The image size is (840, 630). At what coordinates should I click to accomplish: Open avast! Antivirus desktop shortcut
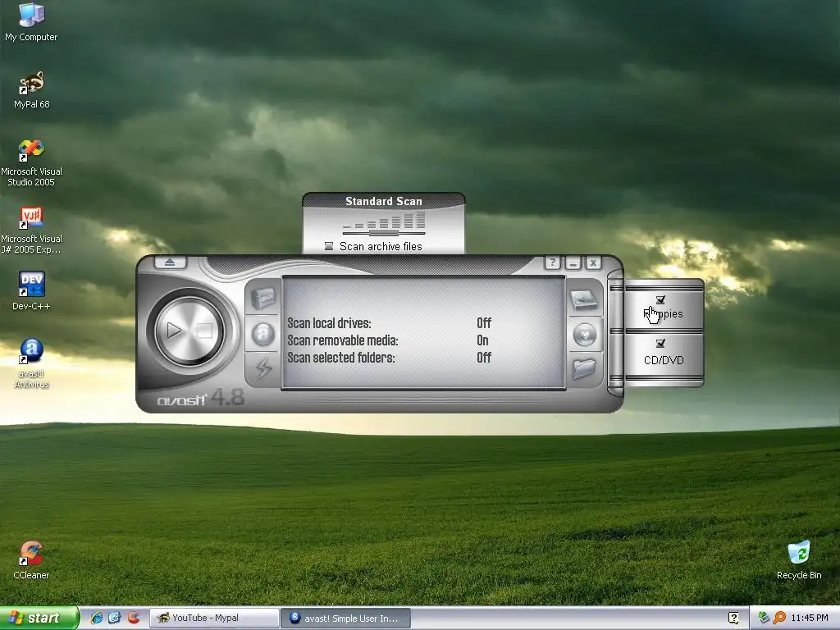pos(32,363)
